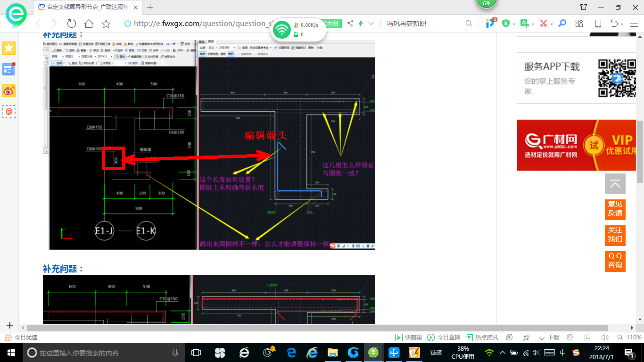This screenshot has width=644, height=362.
Task: Expand the translate icon dropdown arrow
Action: pos(533,24)
